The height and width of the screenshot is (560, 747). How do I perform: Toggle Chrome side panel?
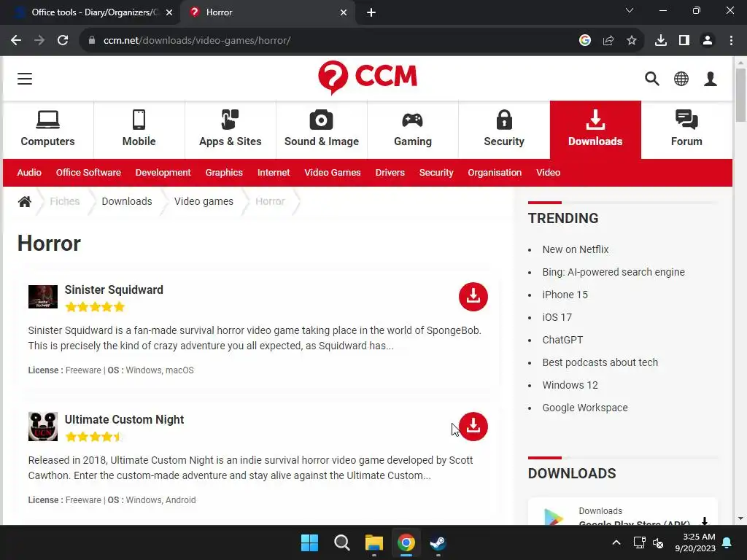tap(684, 41)
